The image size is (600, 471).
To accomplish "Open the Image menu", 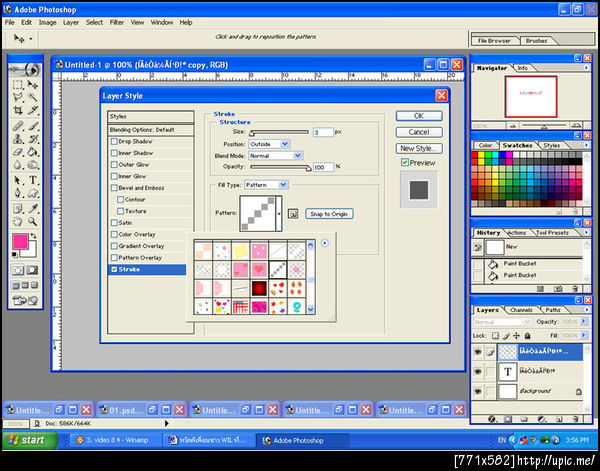I will (x=47, y=23).
